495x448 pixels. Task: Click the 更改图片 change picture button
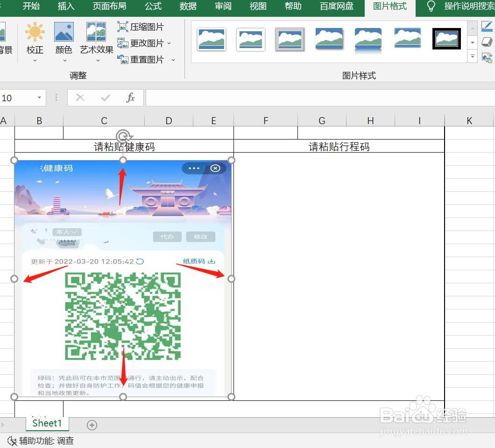coord(140,43)
